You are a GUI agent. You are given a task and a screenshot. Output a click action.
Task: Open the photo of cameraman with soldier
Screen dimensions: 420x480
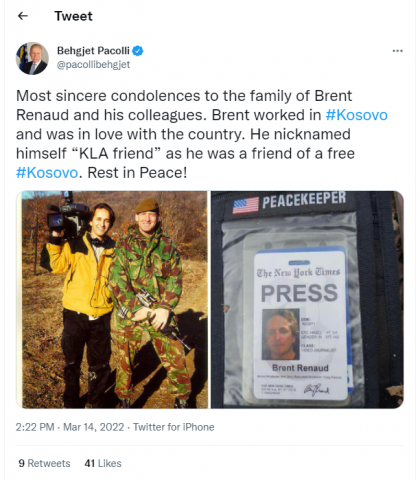point(112,299)
